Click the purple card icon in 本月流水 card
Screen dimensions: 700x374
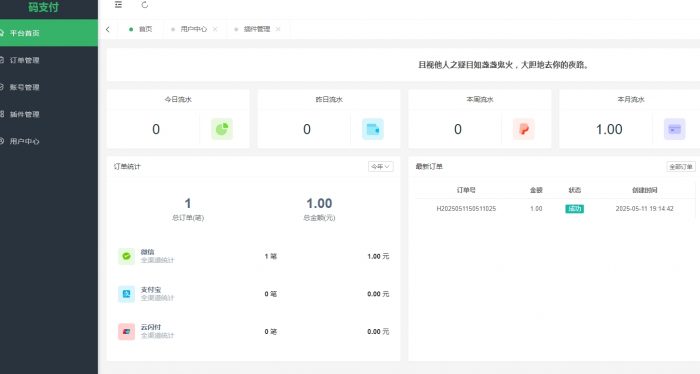675,129
